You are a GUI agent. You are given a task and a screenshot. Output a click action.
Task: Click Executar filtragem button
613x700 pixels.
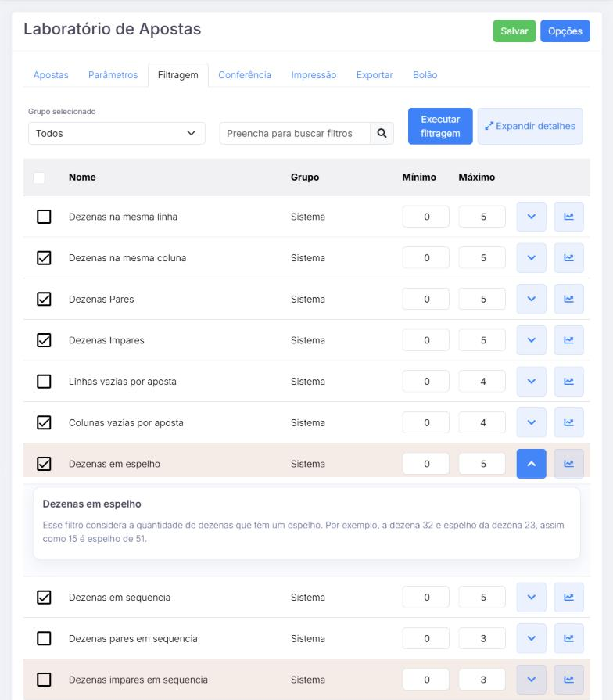point(440,127)
